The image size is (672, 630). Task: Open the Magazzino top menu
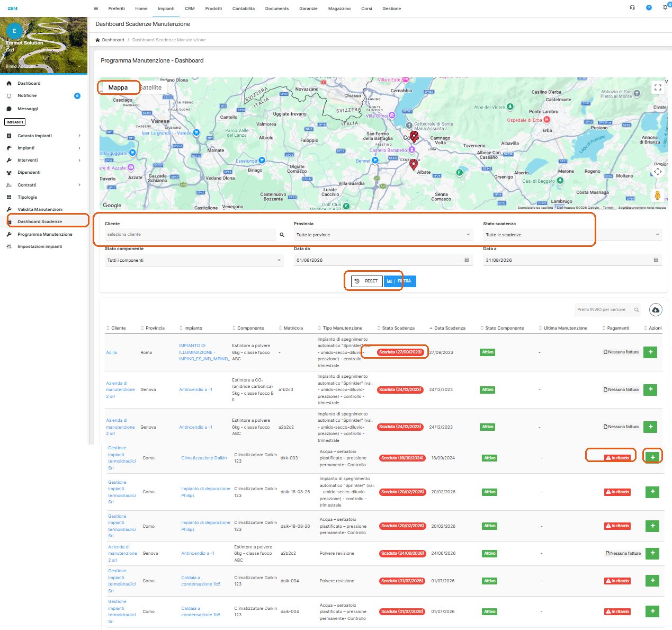(x=339, y=8)
